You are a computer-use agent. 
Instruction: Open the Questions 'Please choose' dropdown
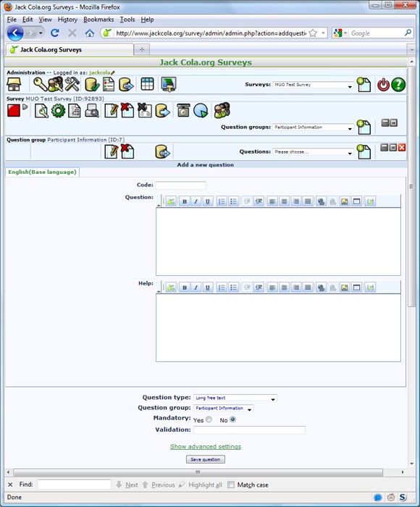click(x=313, y=152)
